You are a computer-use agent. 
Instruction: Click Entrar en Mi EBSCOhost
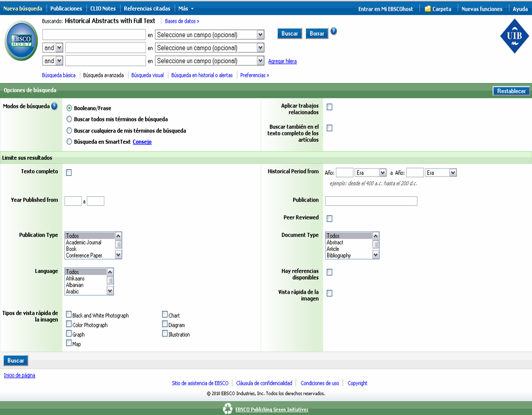point(386,9)
